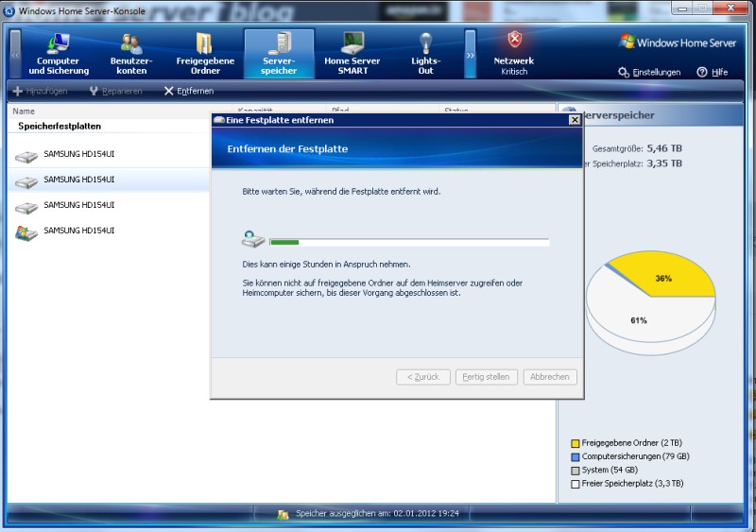756x532 pixels.
Task: Click Speicherfestplatten group heading
Action: tap(60, 126)
